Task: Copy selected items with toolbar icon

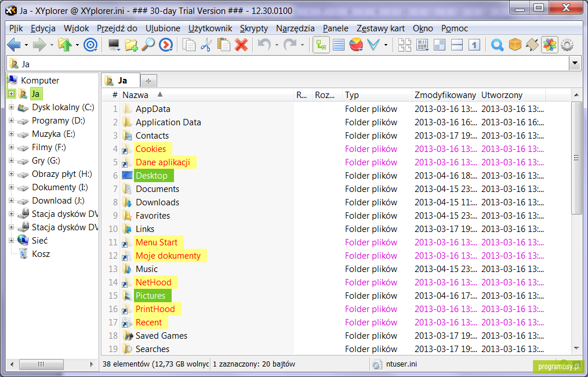Action: tap(189, 45)
